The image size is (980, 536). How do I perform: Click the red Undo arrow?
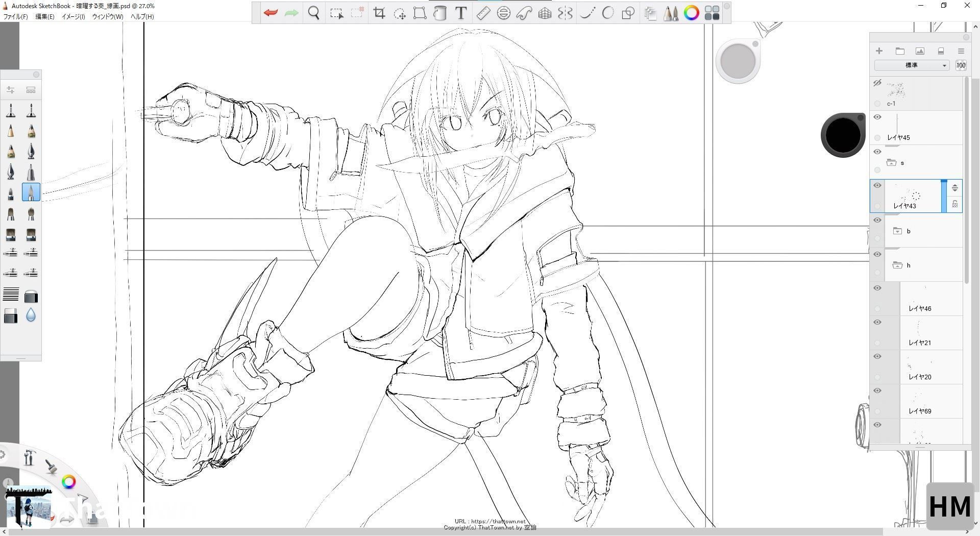tap(271, 13)
